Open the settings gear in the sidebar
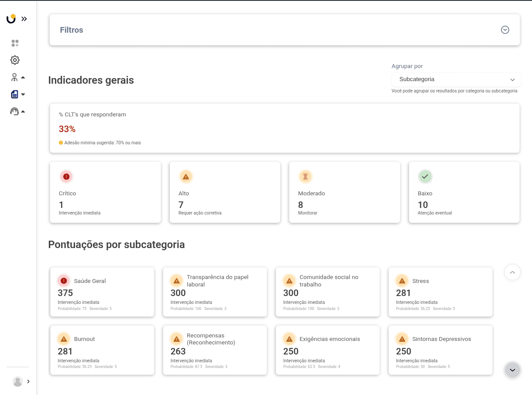 point(15,60)
